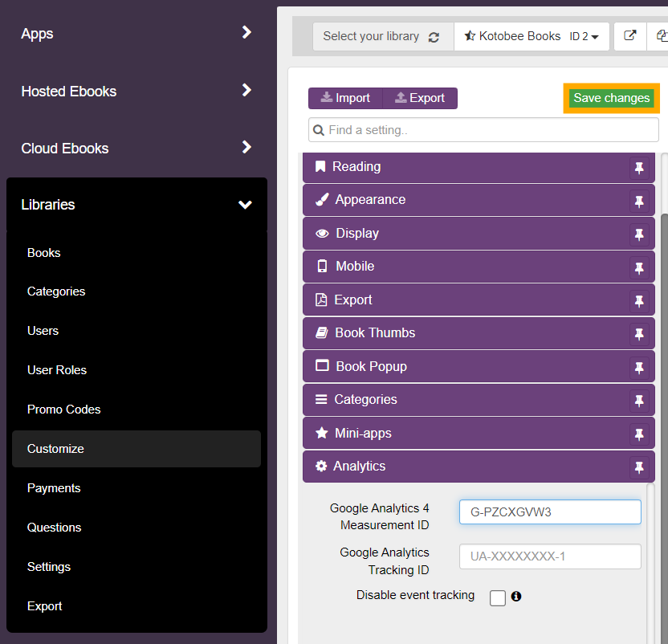Click the Export button beside Import
Image resolution: width=668 pixels, height=644 pixels.
click(x=420, y=98)
